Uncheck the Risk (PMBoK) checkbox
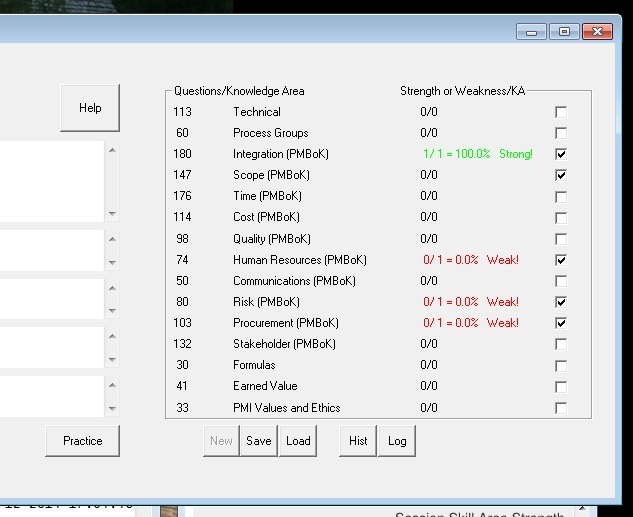 [x=561, y=302]
